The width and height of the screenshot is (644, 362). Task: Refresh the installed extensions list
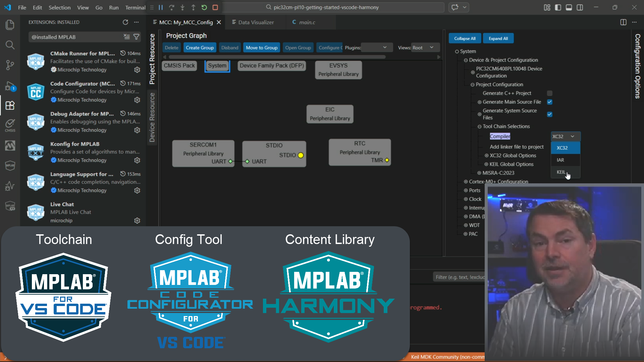click(x=125, y=22)
